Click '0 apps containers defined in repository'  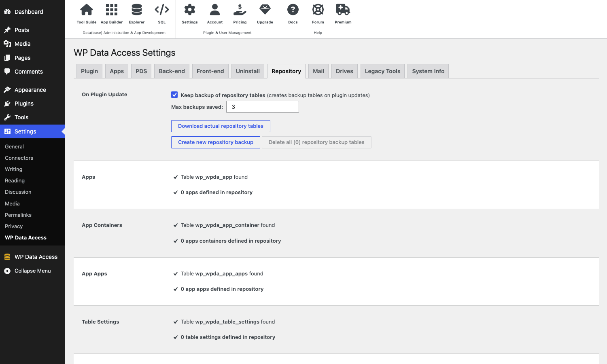point(231,241)
